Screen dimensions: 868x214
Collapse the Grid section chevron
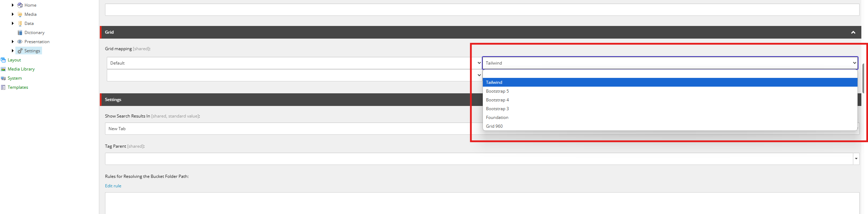(853, 32)
